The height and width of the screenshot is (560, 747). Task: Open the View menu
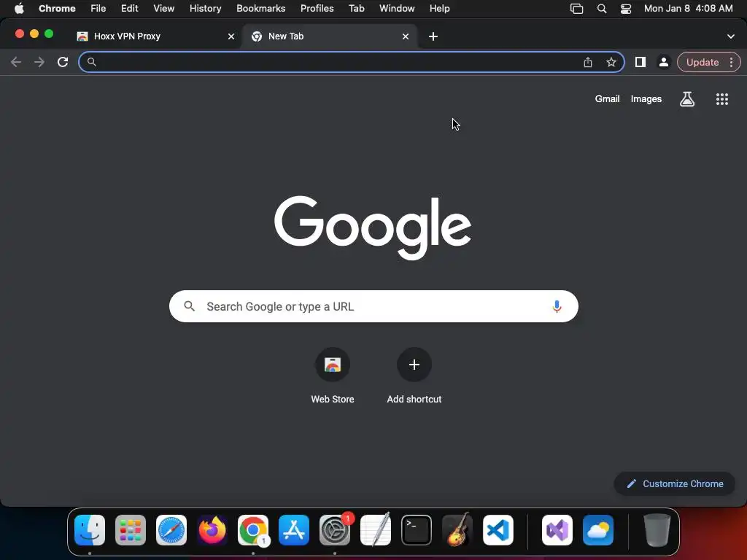(164, 9)
